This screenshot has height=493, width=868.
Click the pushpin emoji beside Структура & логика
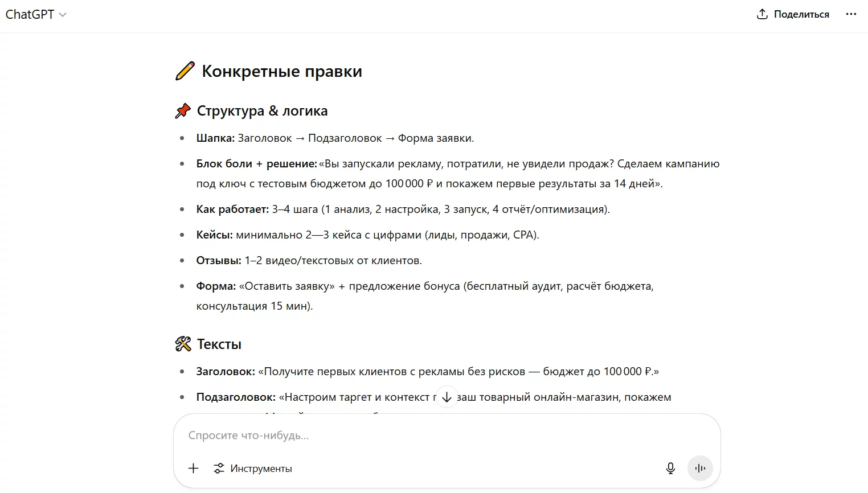(x=183, y=111)
